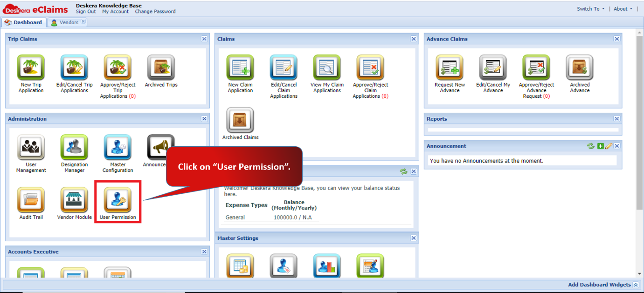This screenshot has height=293, width=644.
Task: Close the Master Settings widget
Action: (x=414, y=238)
